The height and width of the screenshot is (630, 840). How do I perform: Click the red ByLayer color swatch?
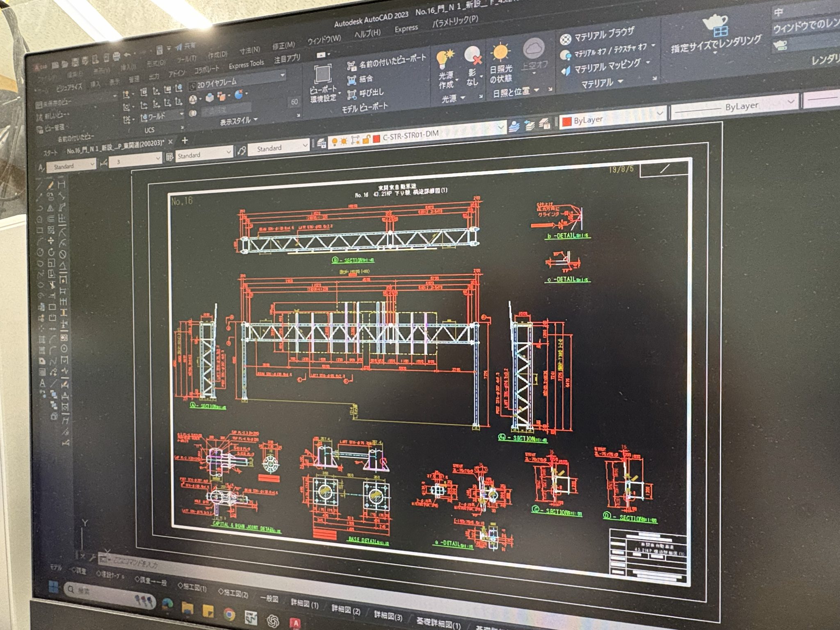coord(566,121)
